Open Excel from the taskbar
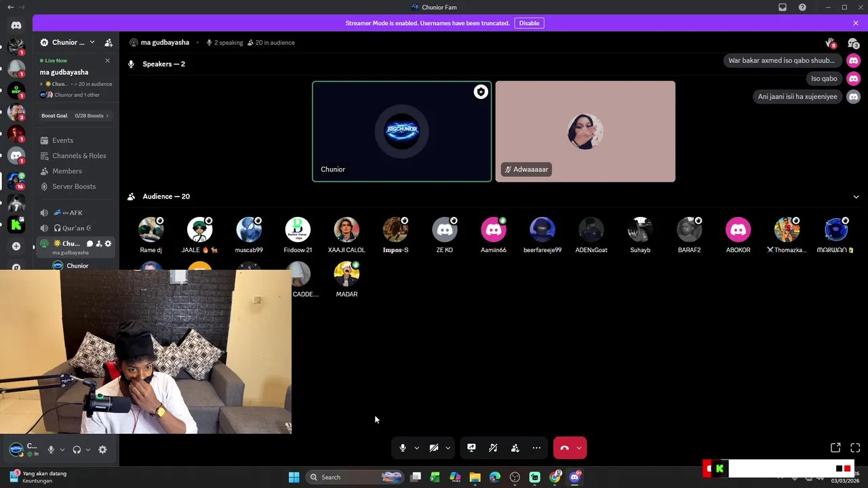This screenshot has height=488, width=868. coord(435,477)
